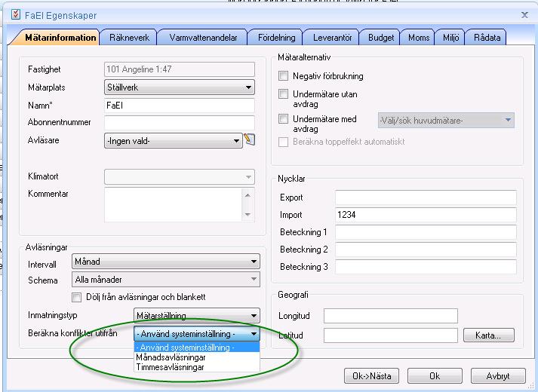Open map with Karta... button
Screen dimensions: 538x392
pyautogui.click(x=489, y=335)
